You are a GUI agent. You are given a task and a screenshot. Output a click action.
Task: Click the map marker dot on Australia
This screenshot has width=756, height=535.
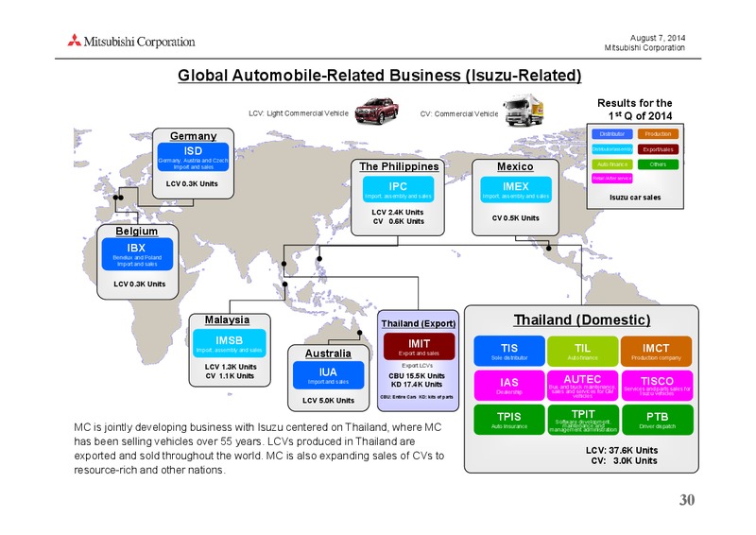pos(360,333)
